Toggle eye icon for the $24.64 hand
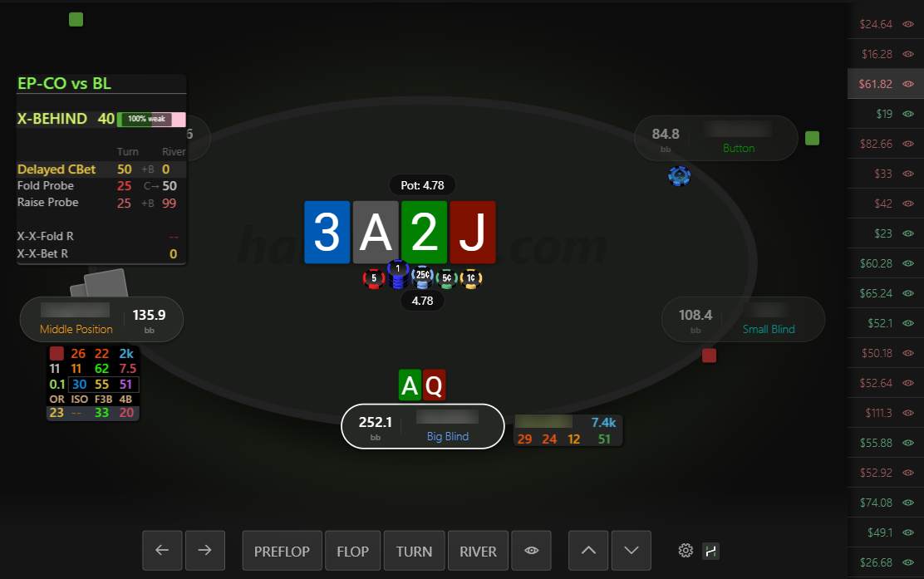 coord(908,24)
